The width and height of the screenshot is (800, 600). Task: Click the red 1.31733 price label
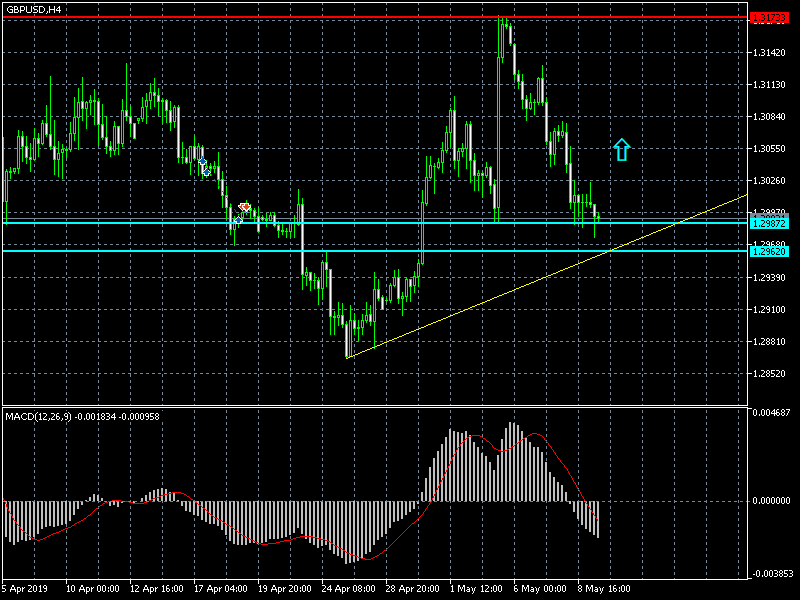click(768, 18)
